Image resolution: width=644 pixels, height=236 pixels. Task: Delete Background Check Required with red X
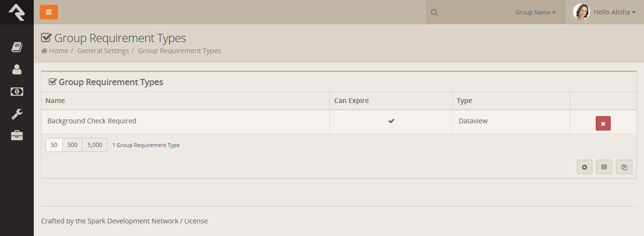(x=603, y=123)
